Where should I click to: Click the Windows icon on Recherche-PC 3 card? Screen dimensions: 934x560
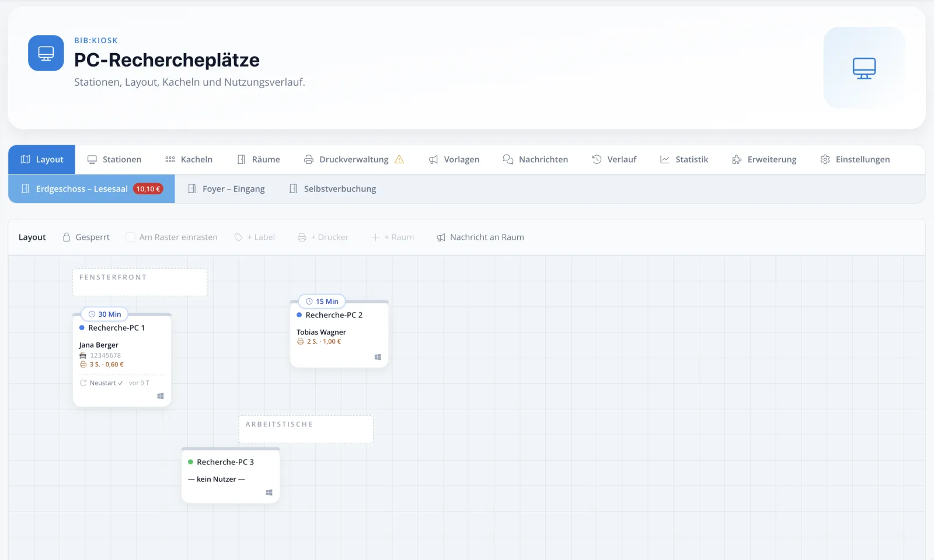pos(269,493)
